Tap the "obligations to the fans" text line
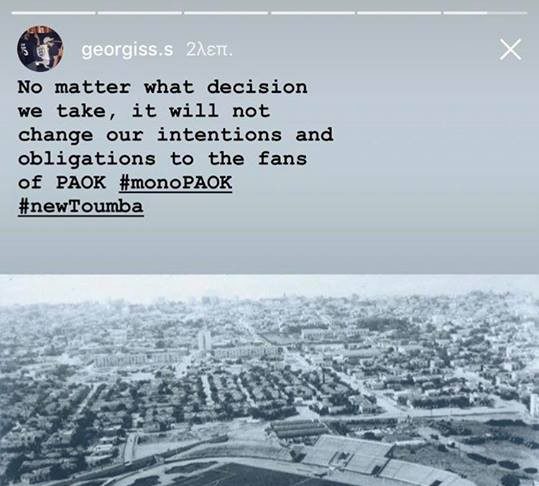This screenshot has height=486, width=539. click(163, 159)
